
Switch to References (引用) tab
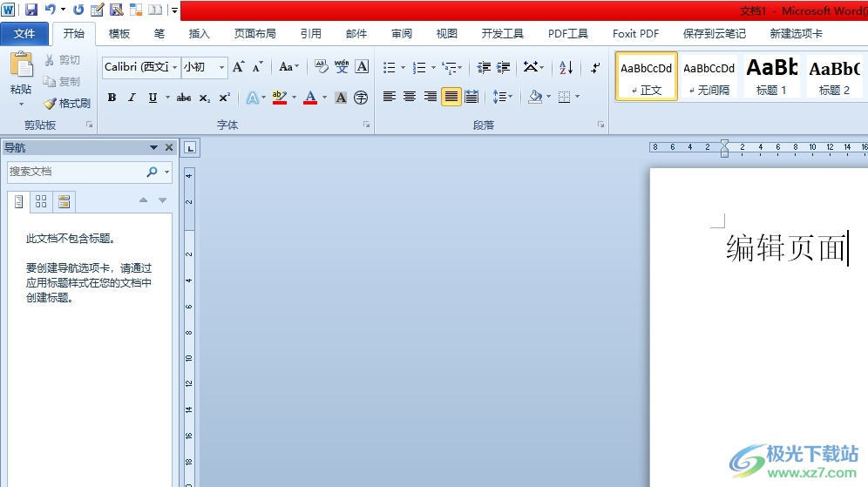tap(310, 34)
